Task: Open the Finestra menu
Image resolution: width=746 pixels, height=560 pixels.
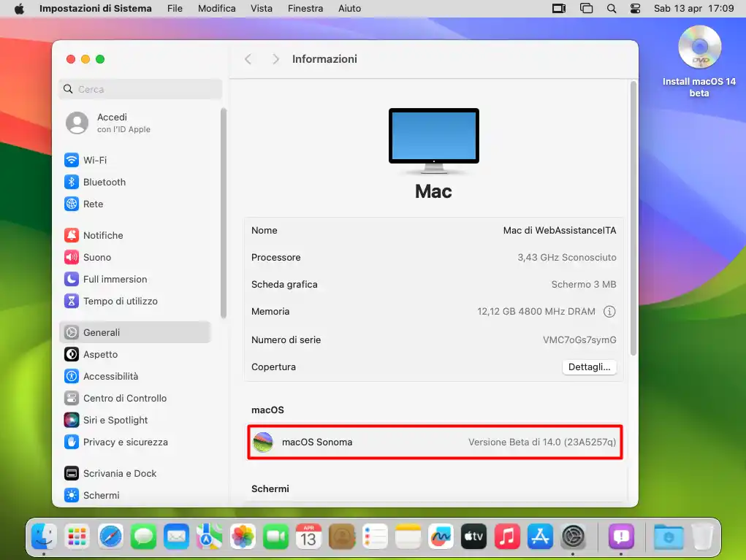Action: coord(305,9)
